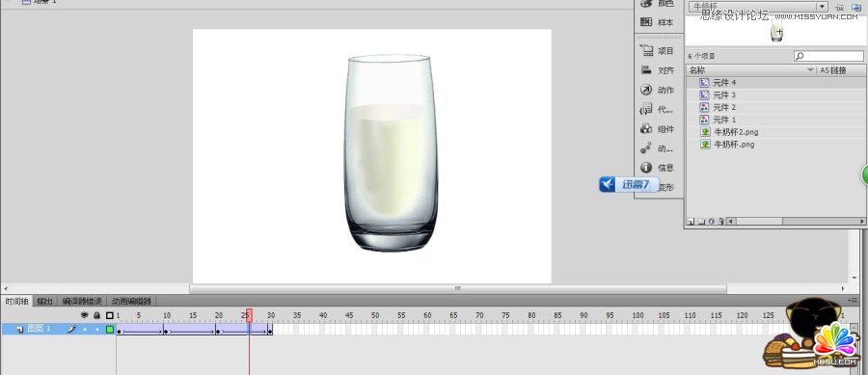Click the Delete icon in library footer
Viewport: 868px width, 375px height.
click(720, 221)
